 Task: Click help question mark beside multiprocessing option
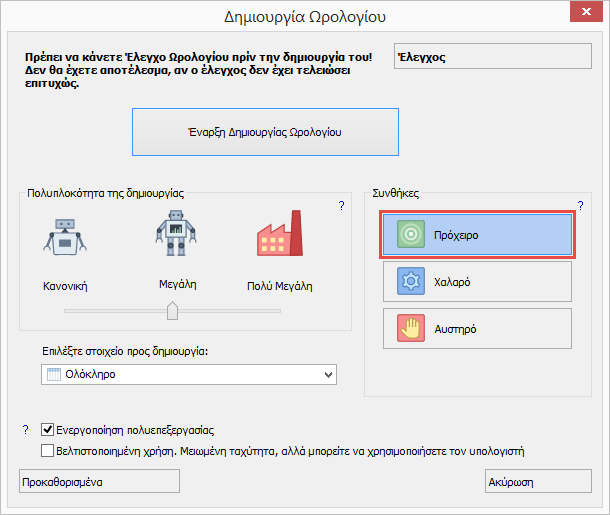coord(26,430)
